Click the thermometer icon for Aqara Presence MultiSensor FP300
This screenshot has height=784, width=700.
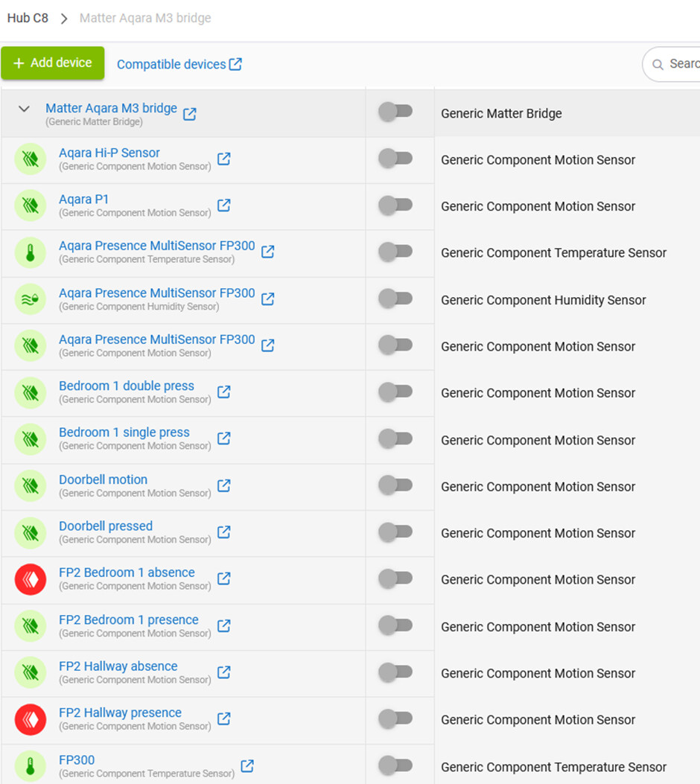coord(31,252)
